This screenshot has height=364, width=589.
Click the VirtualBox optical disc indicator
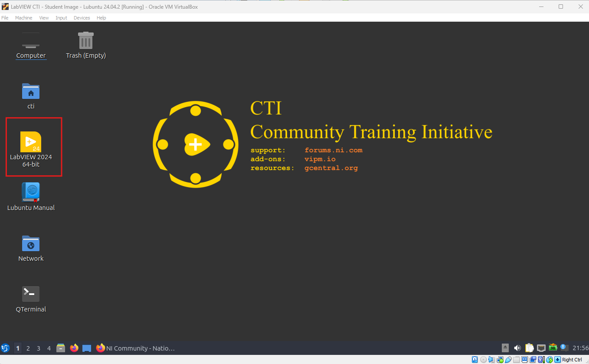483,360
